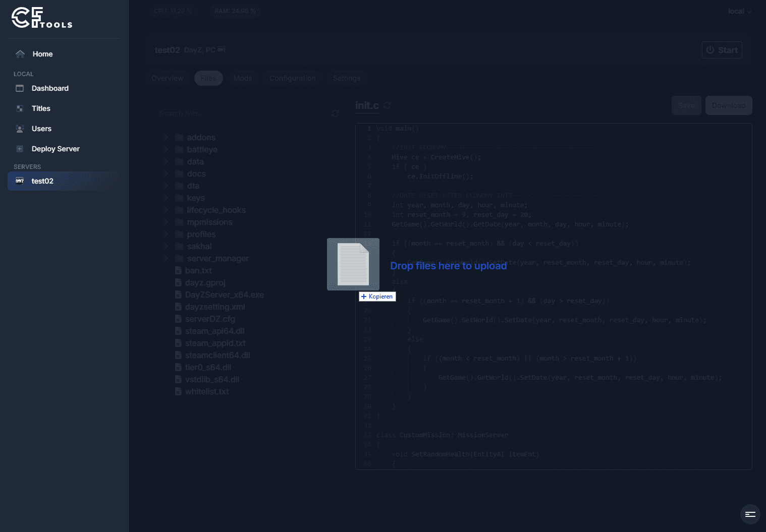Open the ban.txt file
Viewport: 766px width, 532px height.
tap(198, 270)
